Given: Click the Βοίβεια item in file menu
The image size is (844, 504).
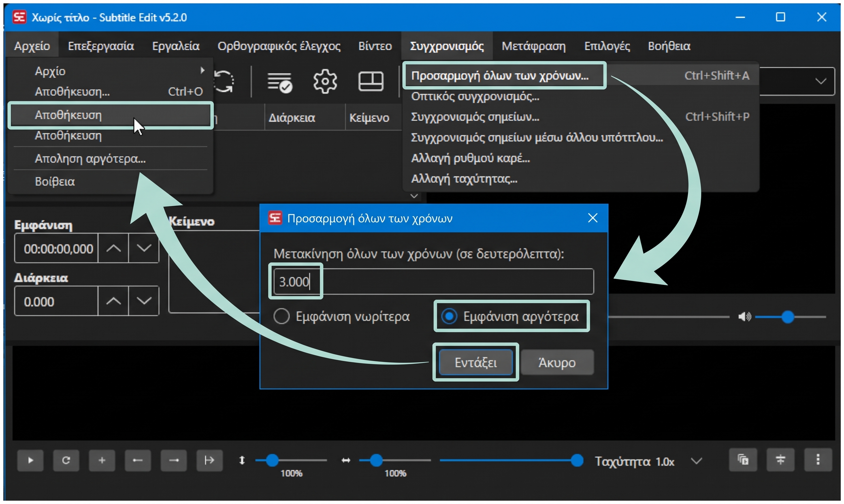Looking at the screenshot, I should pyautogui.click(x=110, y=181).
